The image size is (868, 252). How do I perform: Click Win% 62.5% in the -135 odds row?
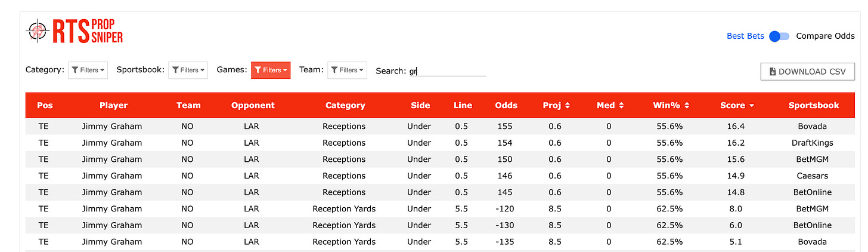click(669, 242)
